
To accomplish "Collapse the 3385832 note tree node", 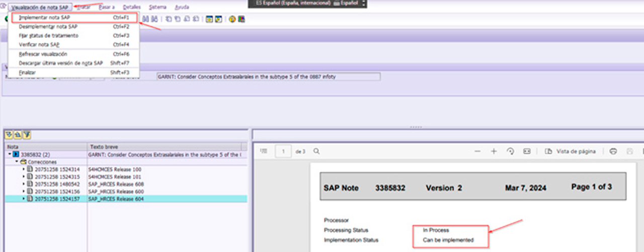I will 10,155.
